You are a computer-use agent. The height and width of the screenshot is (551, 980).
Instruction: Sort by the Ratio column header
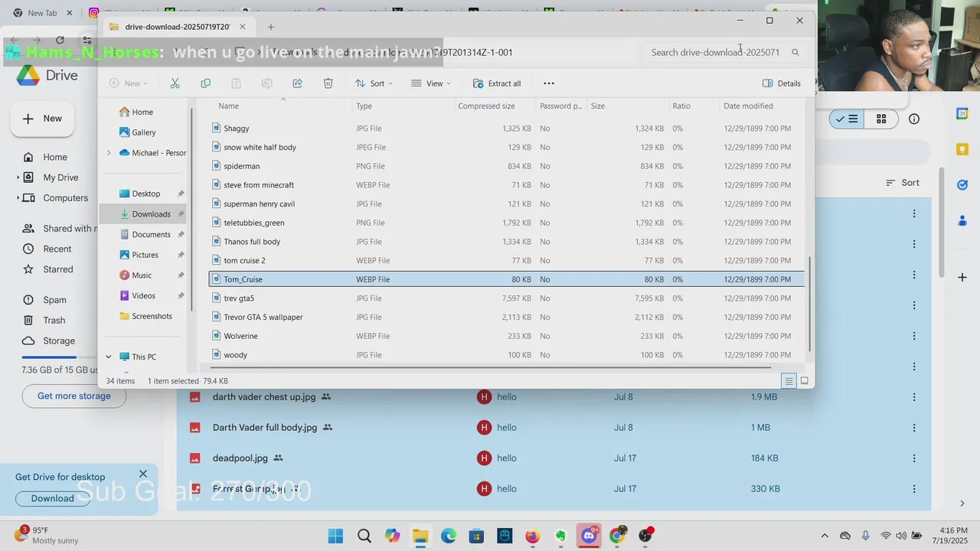point(681,106)
